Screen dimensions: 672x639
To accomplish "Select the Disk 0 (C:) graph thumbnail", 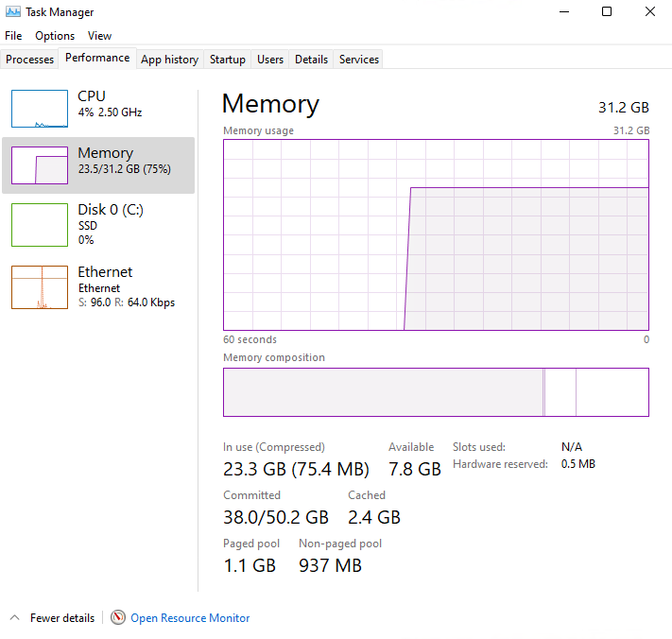I will pyautogui.click(x=40, y=224).
